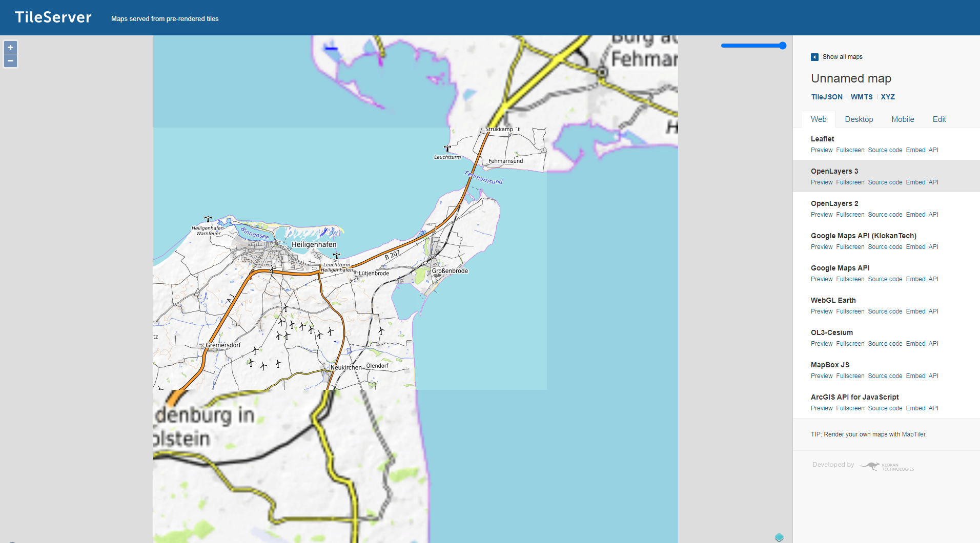980x543 pixels.
Task: Click Embed under Google Maps API
Action: coord(915,279)
